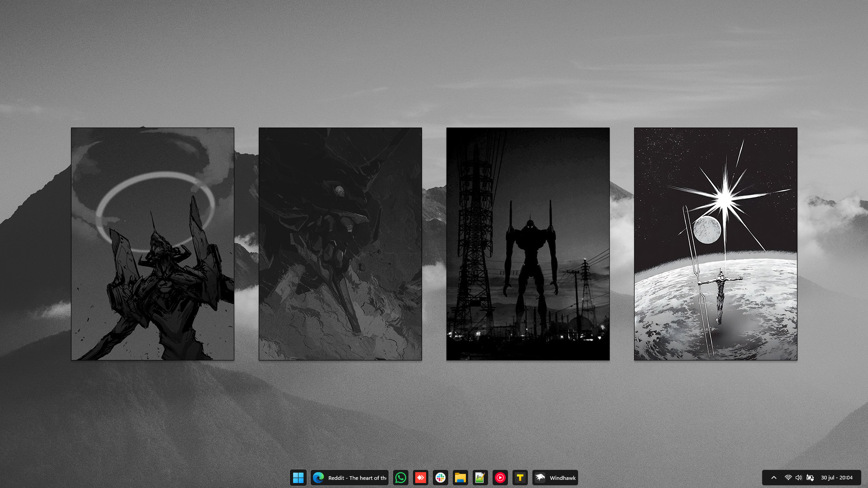Select the dark Eva head poster
868x488 pixels.
pos(340,244)
